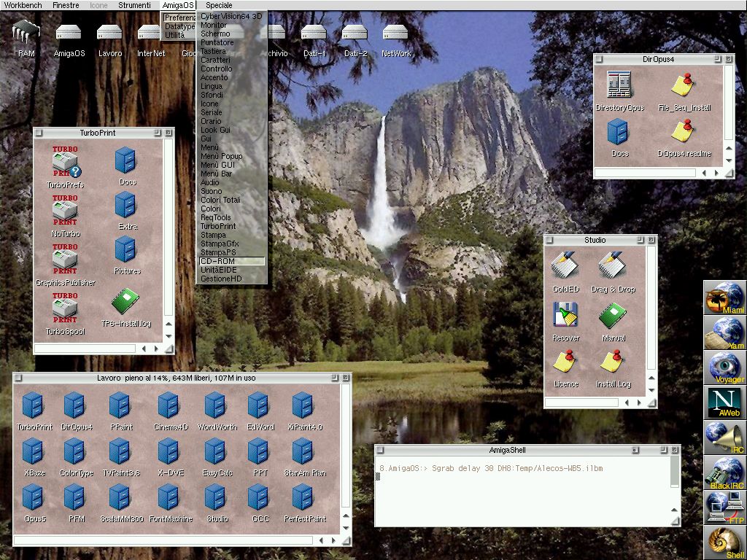Open the TurboSpool printer icon
Image resolution: width=747 pixels, height=560 pixels.
[65, 312]
